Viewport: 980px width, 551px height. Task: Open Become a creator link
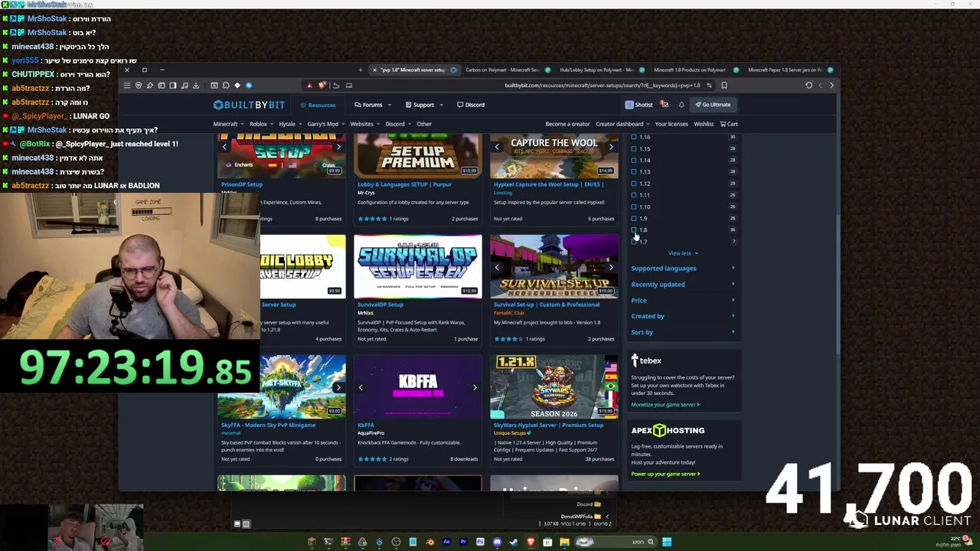[x=567, y=124]
